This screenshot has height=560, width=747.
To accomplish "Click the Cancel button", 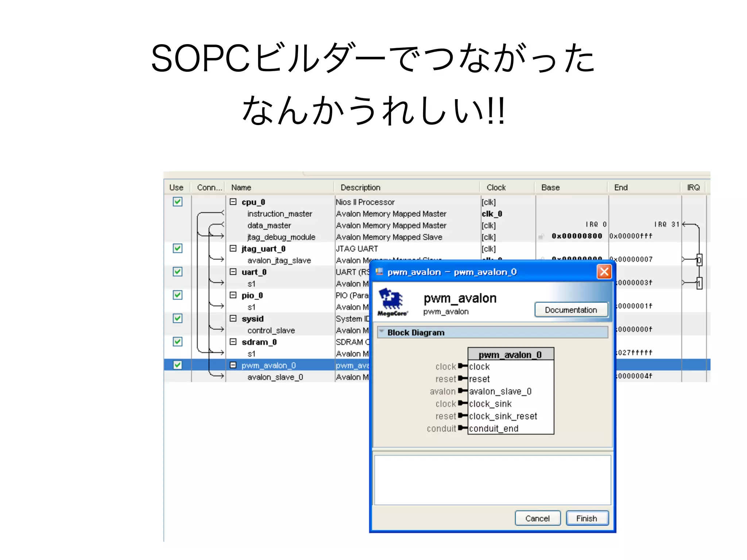I will click(x=538, y=518).
